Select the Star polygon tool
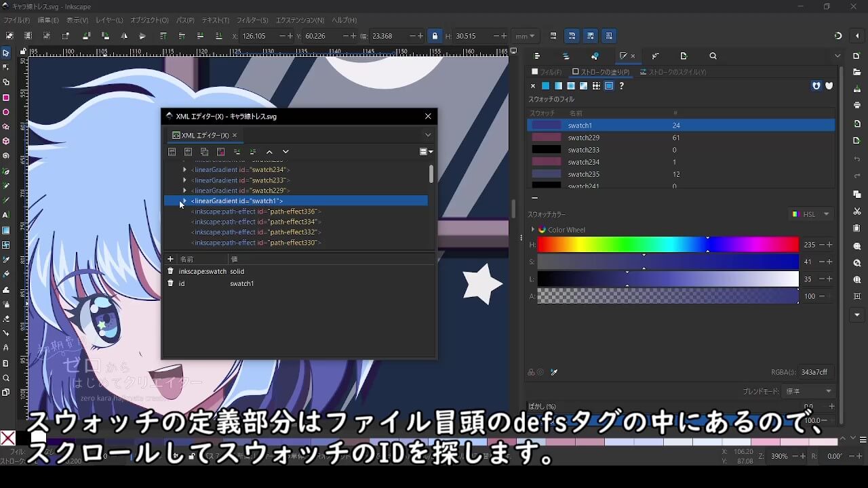The height and width of the screenshot is (488, 868). (x=6, y=127)
